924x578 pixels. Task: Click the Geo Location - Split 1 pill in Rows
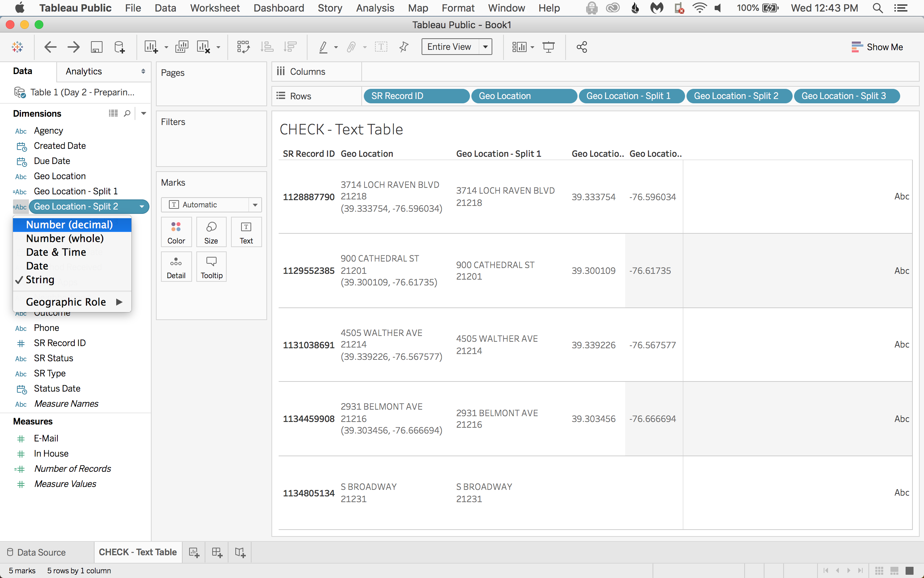(632, 96)
